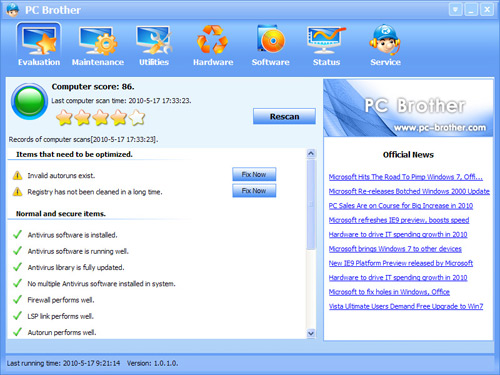
Task: Open the Utilities section icon
Action: click(x=154, y=41)
